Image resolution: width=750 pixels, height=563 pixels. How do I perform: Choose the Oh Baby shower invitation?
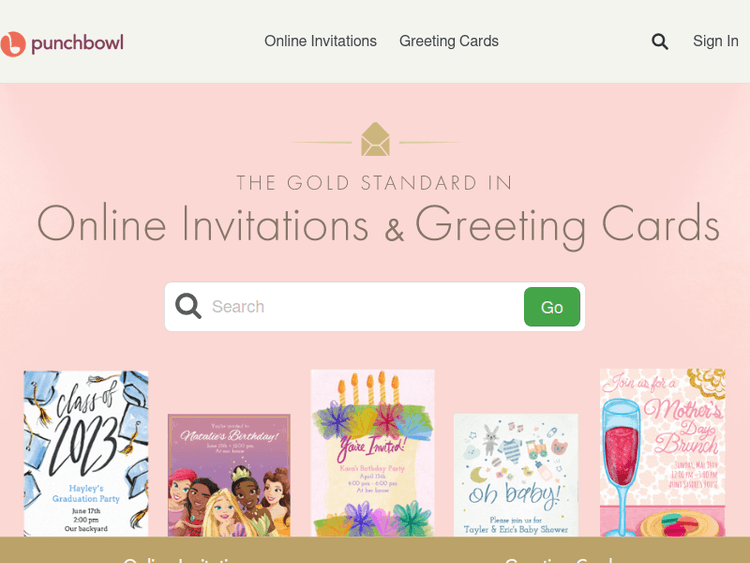pyautogui.click(x=516, y=475)
